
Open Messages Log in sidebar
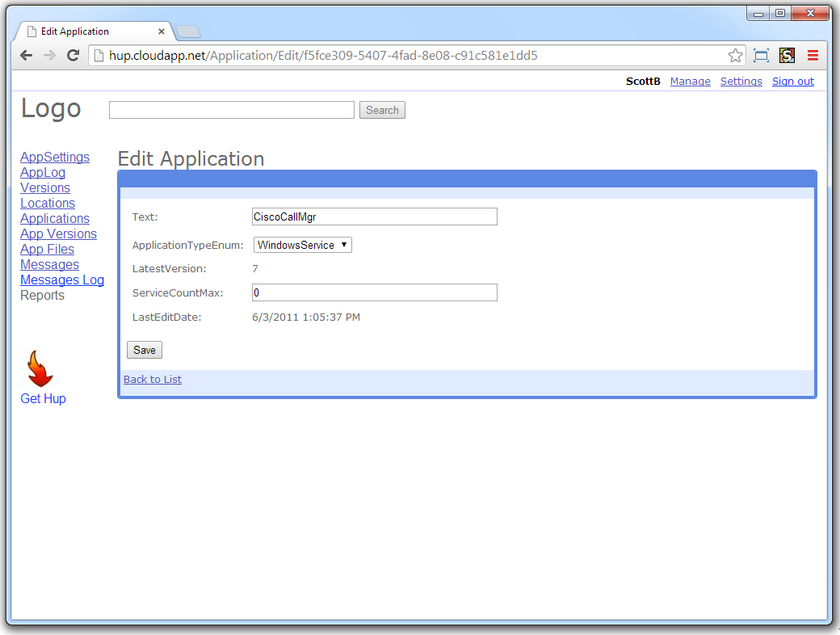(x=62, y=280)
